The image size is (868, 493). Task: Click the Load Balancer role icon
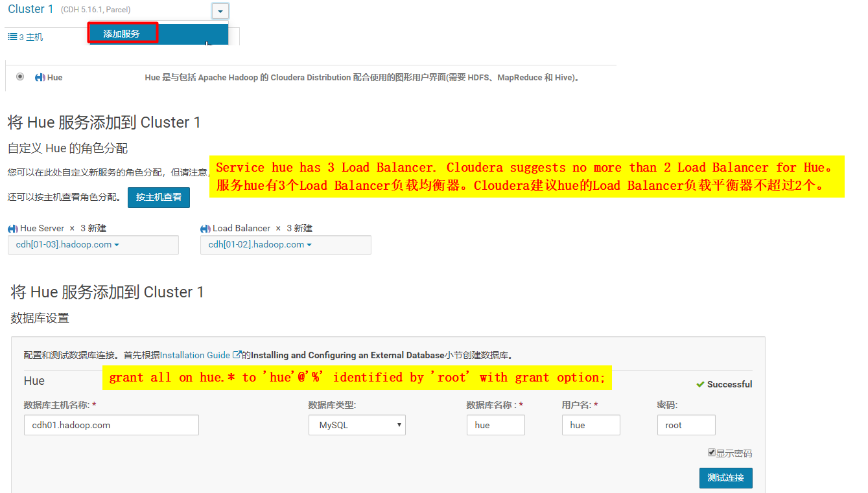click(x=205, y=229)
